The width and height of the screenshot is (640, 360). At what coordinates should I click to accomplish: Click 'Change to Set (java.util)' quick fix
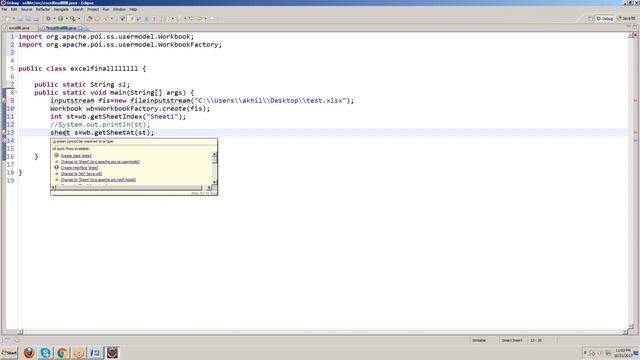(81, 174)
